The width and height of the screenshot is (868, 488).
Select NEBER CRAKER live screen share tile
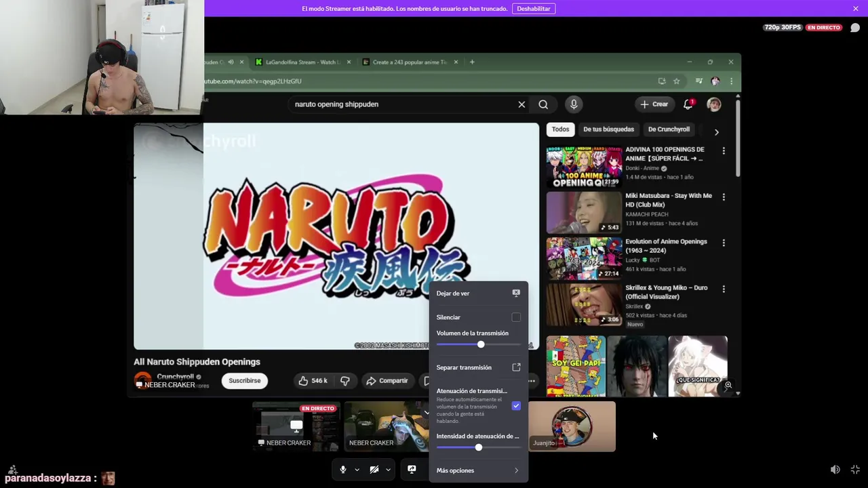(295, 426)
